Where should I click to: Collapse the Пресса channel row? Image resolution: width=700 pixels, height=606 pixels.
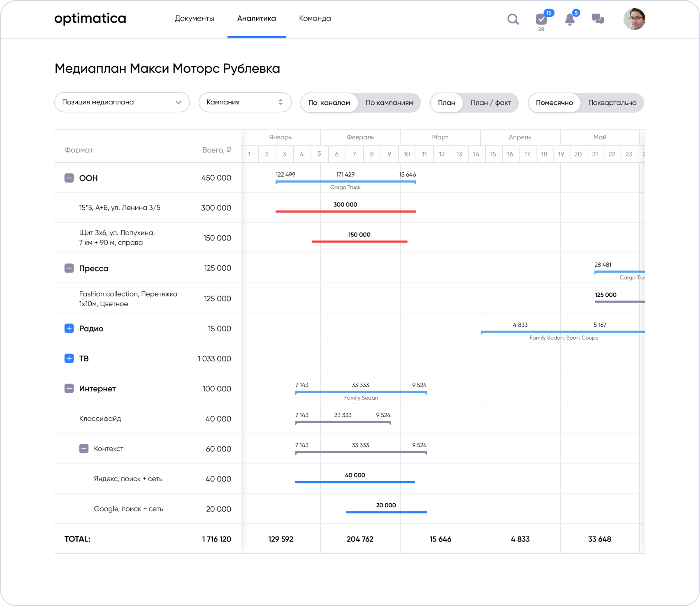point(69,268)
